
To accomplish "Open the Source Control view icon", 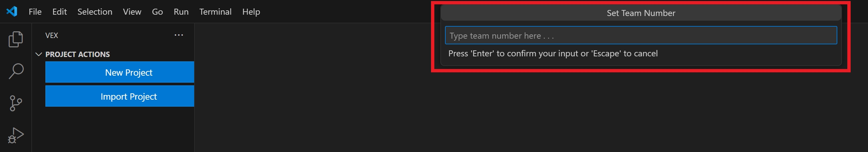I will tap(15, 103).
